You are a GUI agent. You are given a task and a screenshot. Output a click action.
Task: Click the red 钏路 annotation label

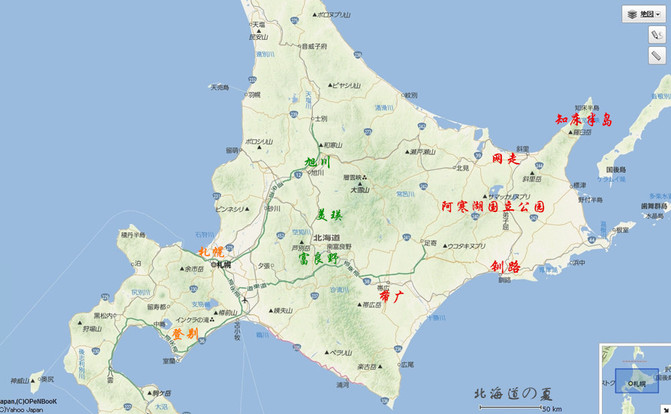(505, 267)
